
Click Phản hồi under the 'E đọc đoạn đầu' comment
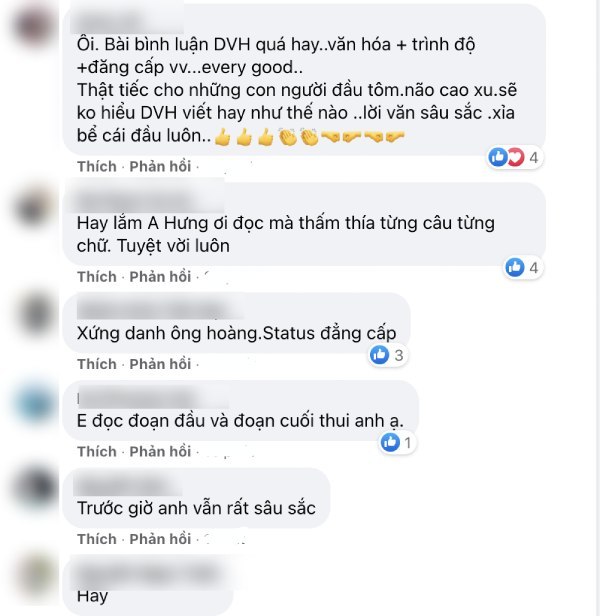click(160, 452)
